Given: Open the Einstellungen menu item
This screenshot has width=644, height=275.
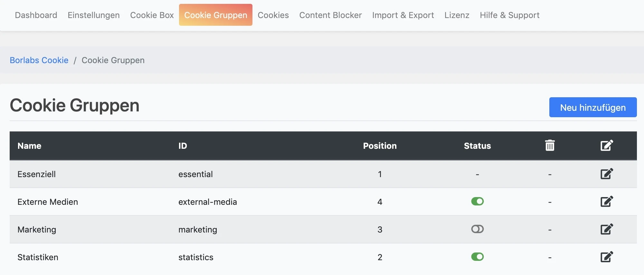Looking at the screenshot, I should click(93, 15).
